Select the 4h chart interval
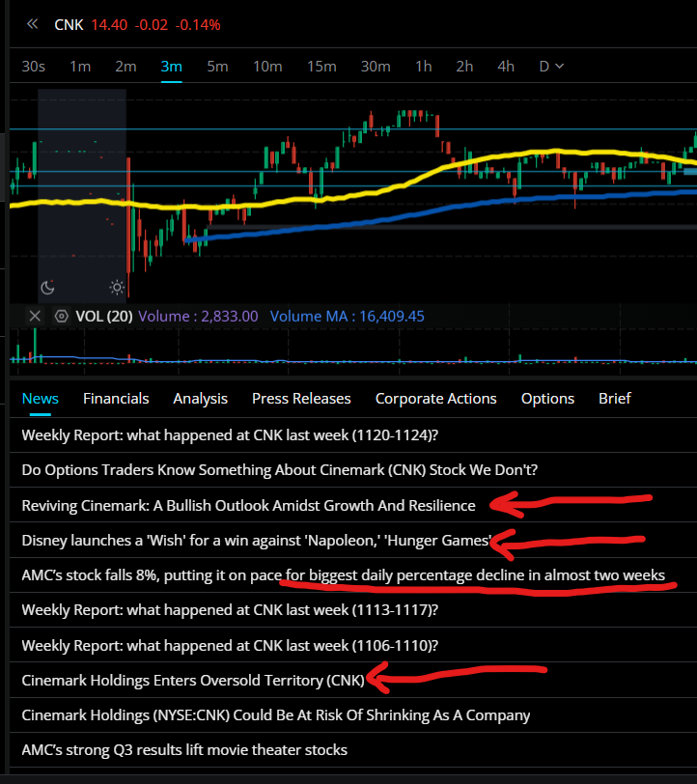The height and width of the screenshot is (784, 697). tap(506, 66)
